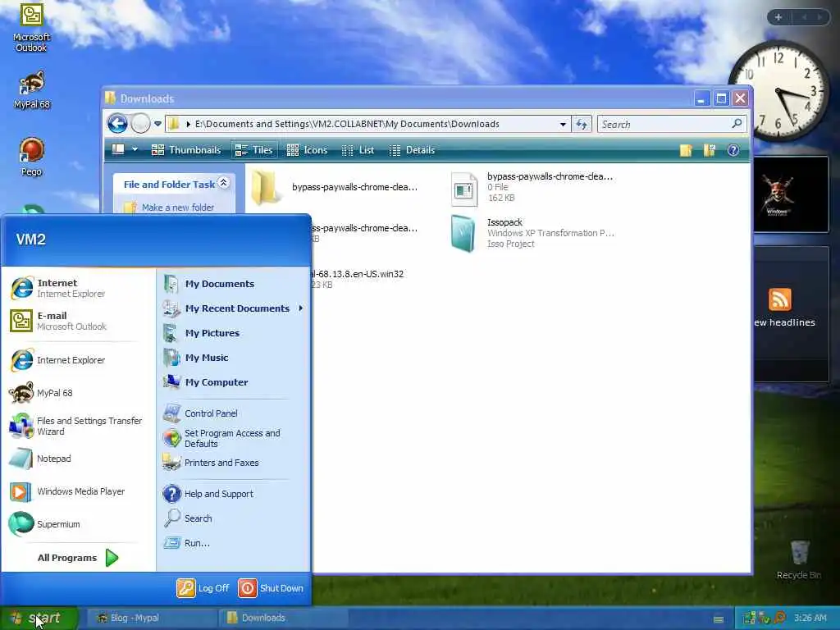Open layout pane dropdown arrow
This screenshot has width=840, height=630.
coord(135,149)
